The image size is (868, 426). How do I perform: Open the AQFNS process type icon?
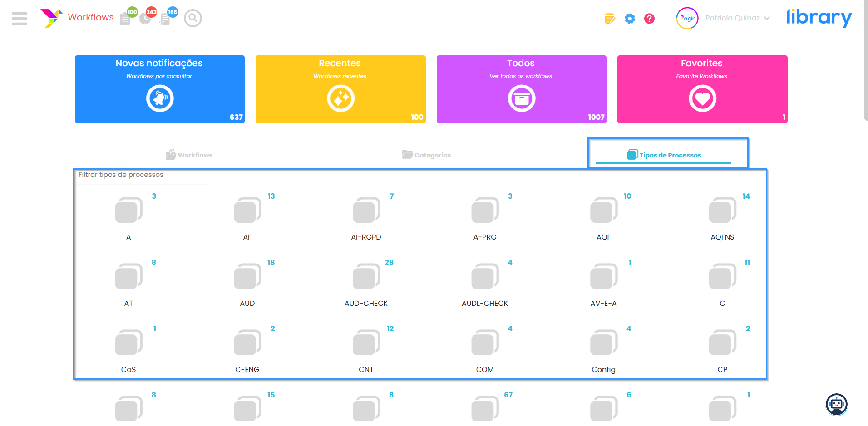[723, 210]
